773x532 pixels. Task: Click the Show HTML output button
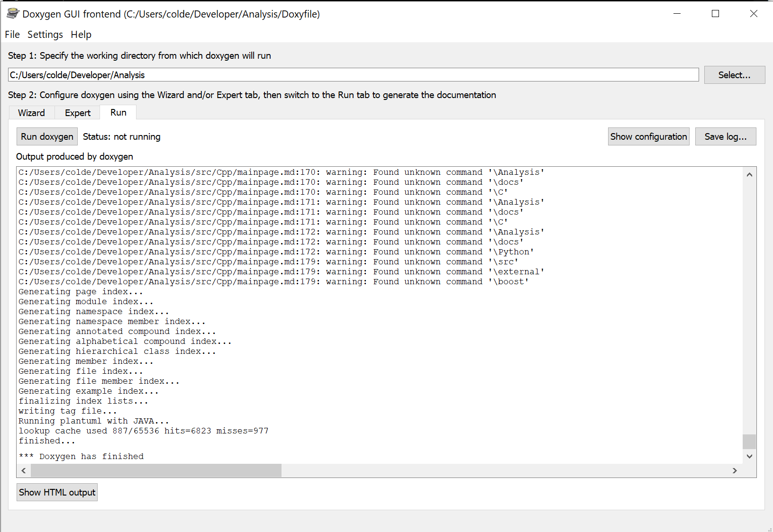57,492
